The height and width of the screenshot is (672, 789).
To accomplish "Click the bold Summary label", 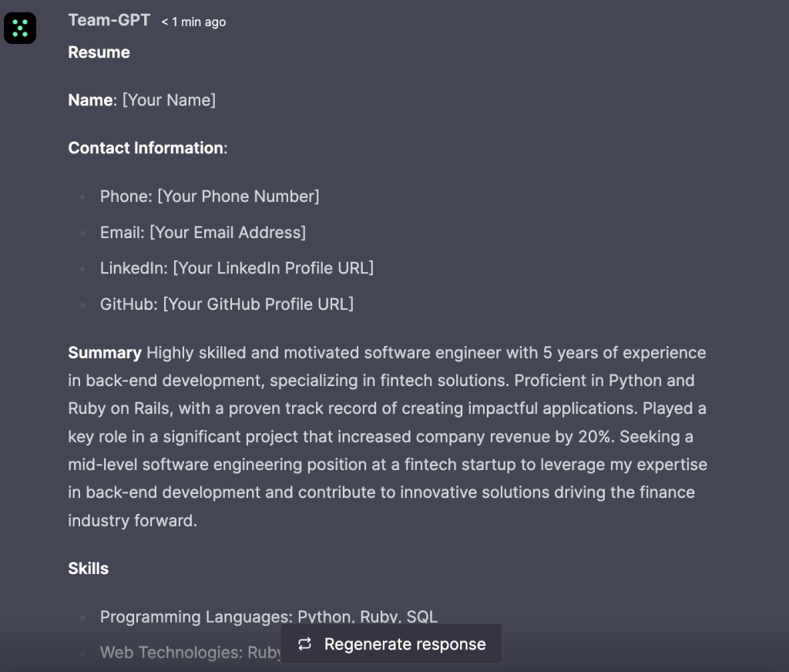I will point(105,353).
